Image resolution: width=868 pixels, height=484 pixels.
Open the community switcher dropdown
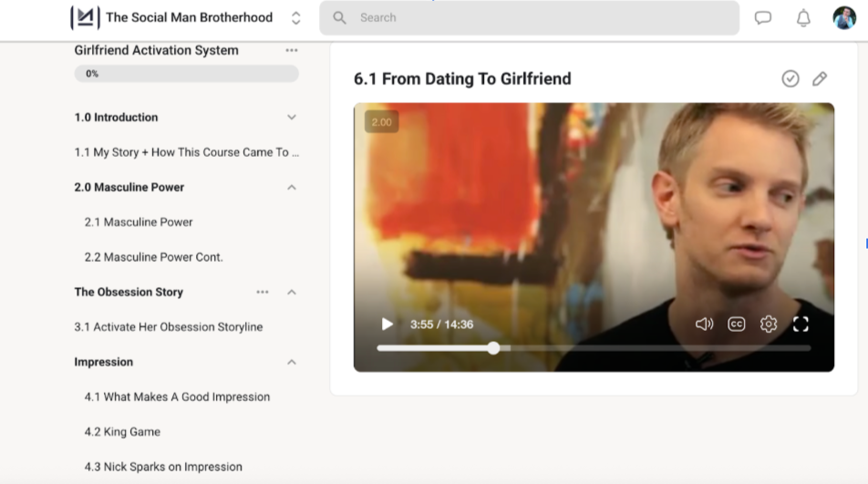point(295,17)
